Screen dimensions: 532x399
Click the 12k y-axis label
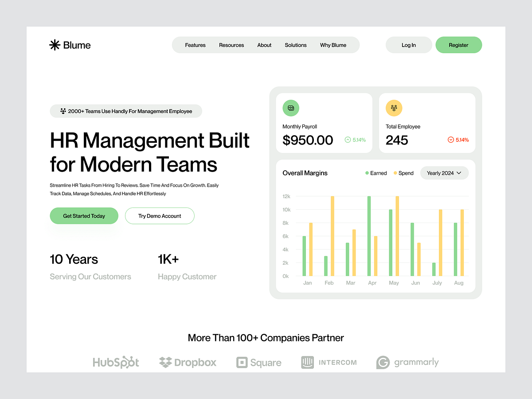[286, 196]
